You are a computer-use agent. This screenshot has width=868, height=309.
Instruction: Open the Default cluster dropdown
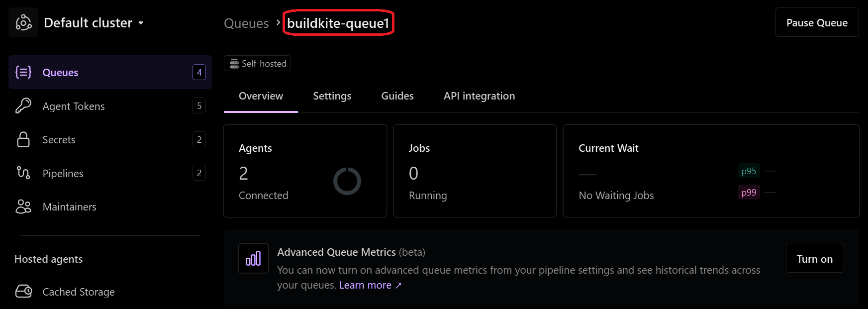[141, 23]
